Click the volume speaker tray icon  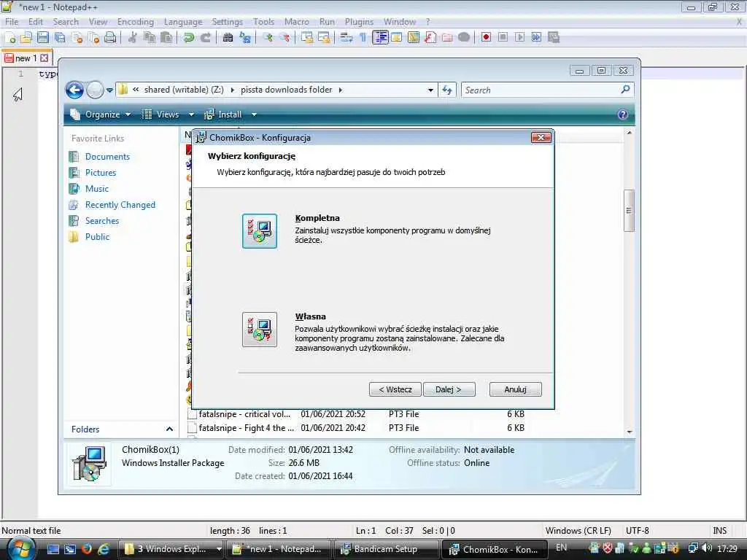pos(706,548)
